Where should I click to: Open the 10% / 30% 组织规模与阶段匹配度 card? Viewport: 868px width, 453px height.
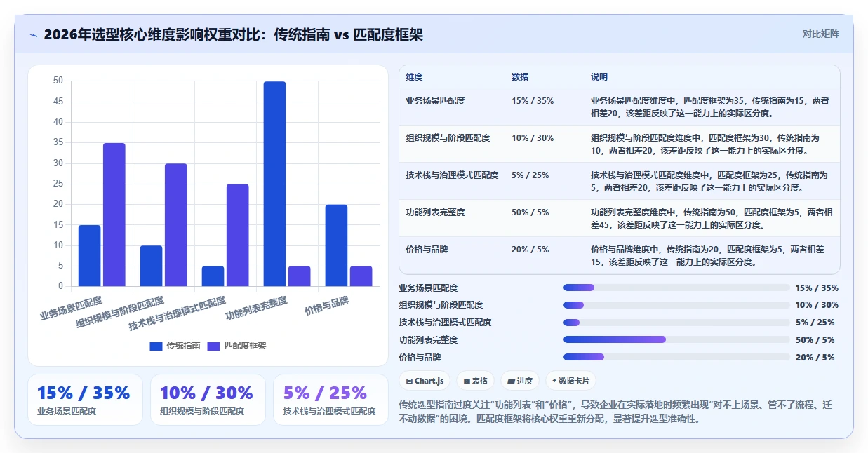point(208,400)
